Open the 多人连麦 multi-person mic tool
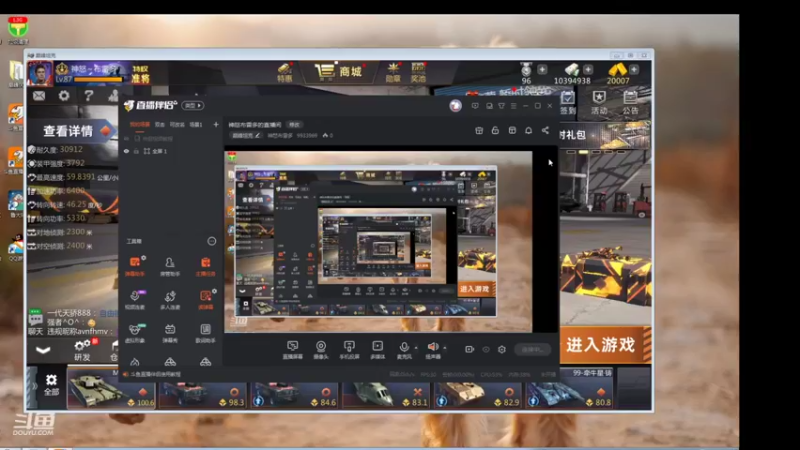 click(x=170, y=299)
